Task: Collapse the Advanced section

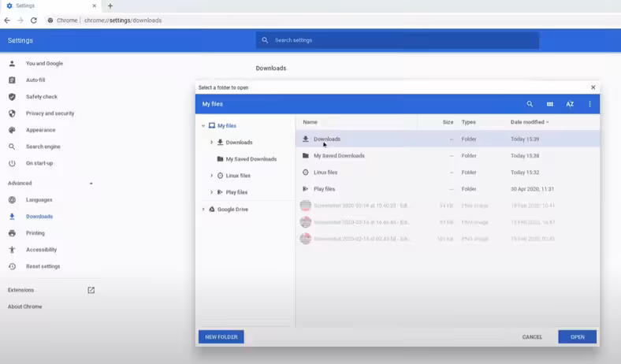Action: 91,184
